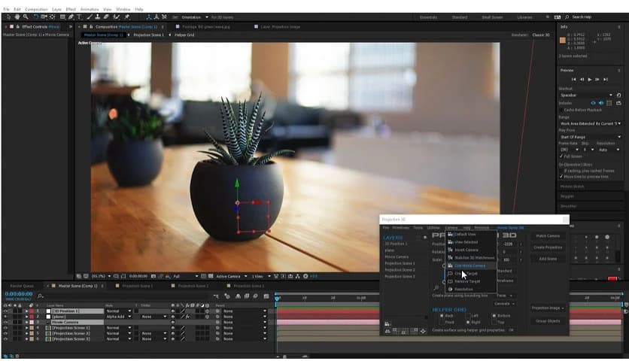Viewport: 629px width, 364px height.
Task: Click the timeline layer search icon
Action: tap(40, 296)
